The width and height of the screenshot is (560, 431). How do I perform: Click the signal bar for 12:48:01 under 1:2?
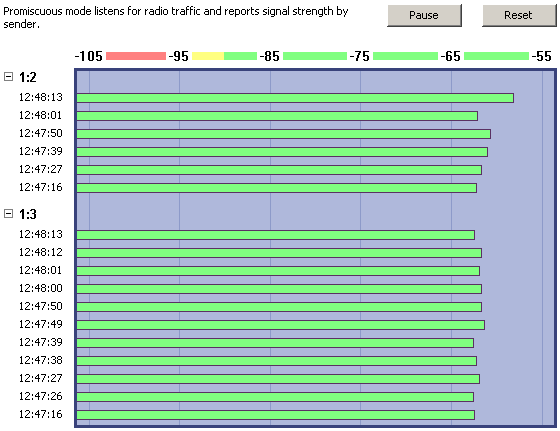click(x=277, y=116)
